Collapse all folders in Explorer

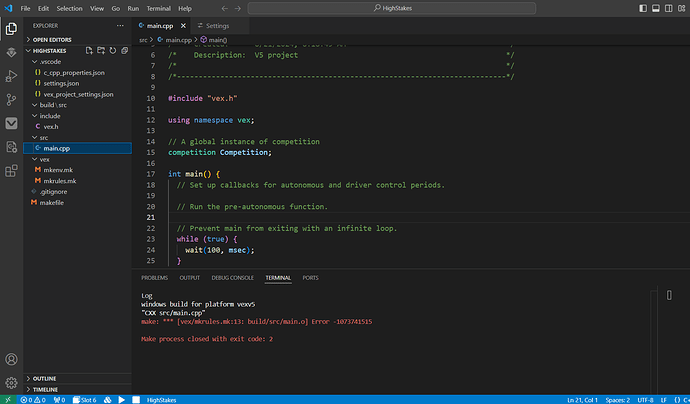click(x=125, y=51)
